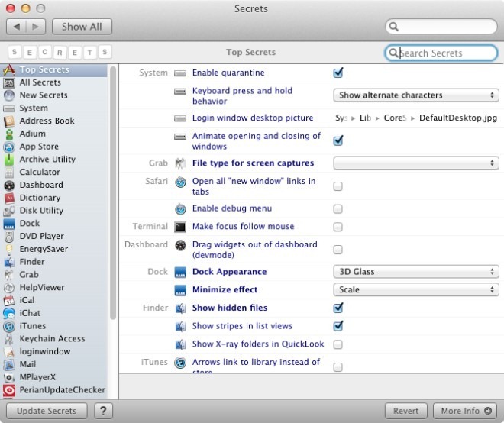Image resolution: width=504 pixels, height=423 pixels.
Task: Click the Grab icon in sidebar
Action: (x=9, y=275)
